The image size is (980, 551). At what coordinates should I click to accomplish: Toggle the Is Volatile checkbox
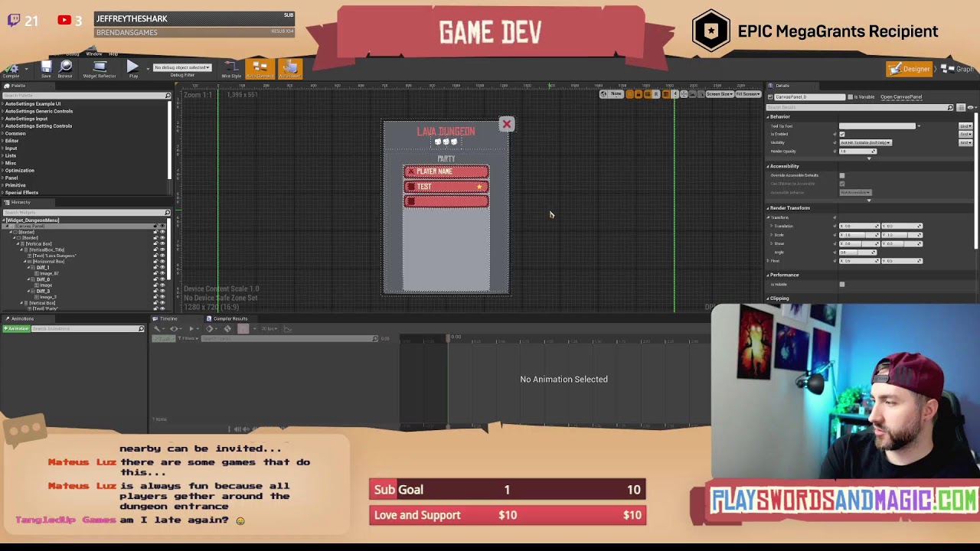pos(842,284)
